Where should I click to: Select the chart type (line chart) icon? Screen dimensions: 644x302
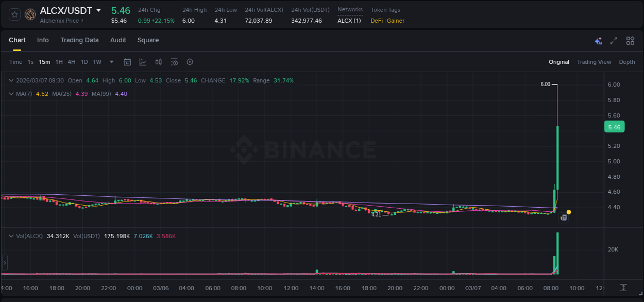pyautogui.click(x=143, y=62)
